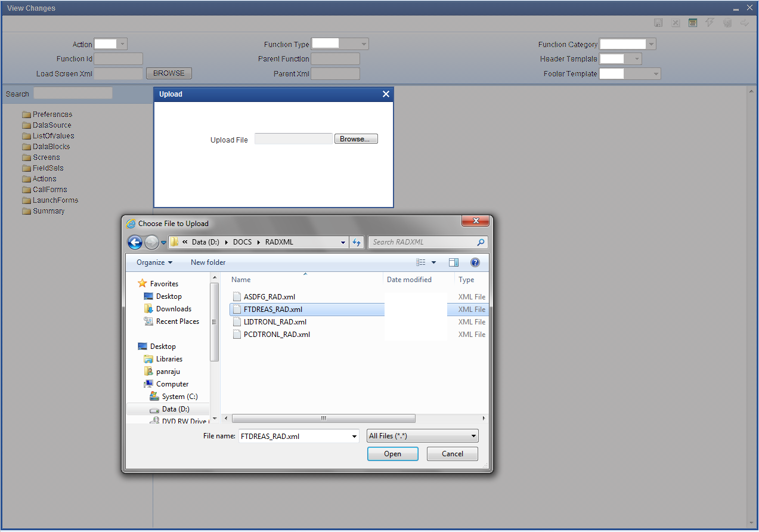This screenshot has width=759, height=532.
Task: Open recent pages dropdown beside Forward arrow
Action: [163, 243]
